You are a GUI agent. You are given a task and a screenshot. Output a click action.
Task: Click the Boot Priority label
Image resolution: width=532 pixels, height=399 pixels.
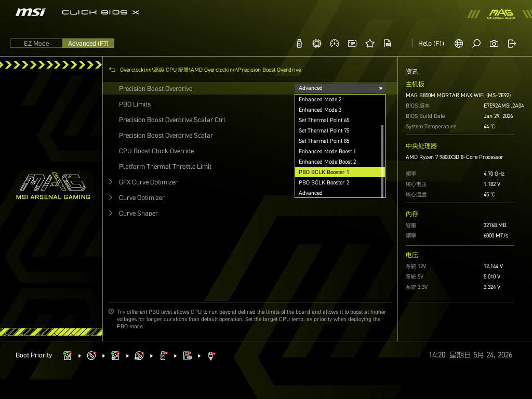(x=34, y=355)
